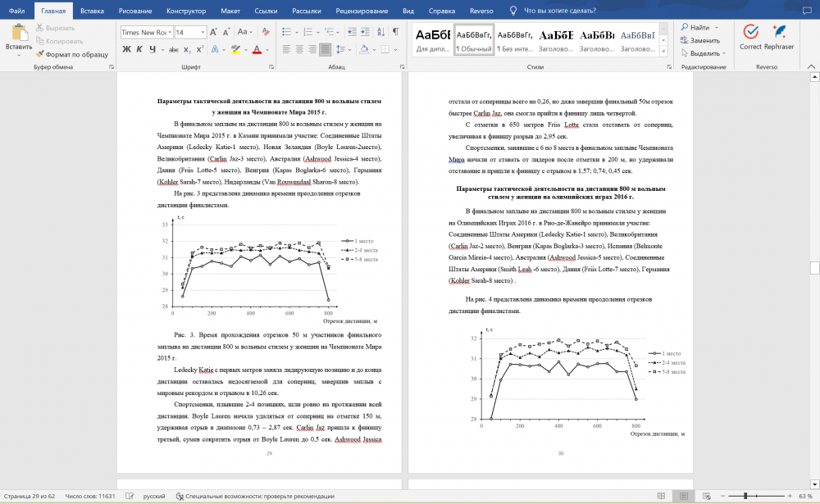Viewport: 820px width, 504px height.
Task: Start a bulleted list
Action: tap(285, 32)
